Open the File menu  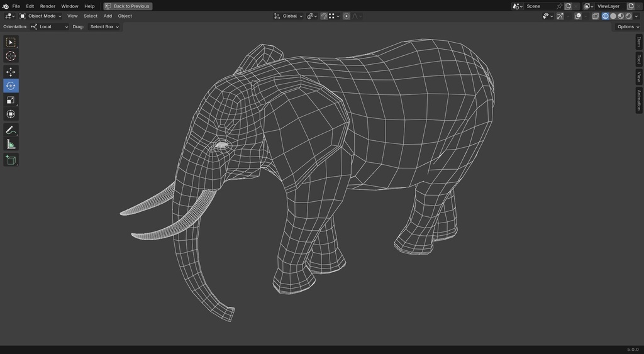coord(16,6)
